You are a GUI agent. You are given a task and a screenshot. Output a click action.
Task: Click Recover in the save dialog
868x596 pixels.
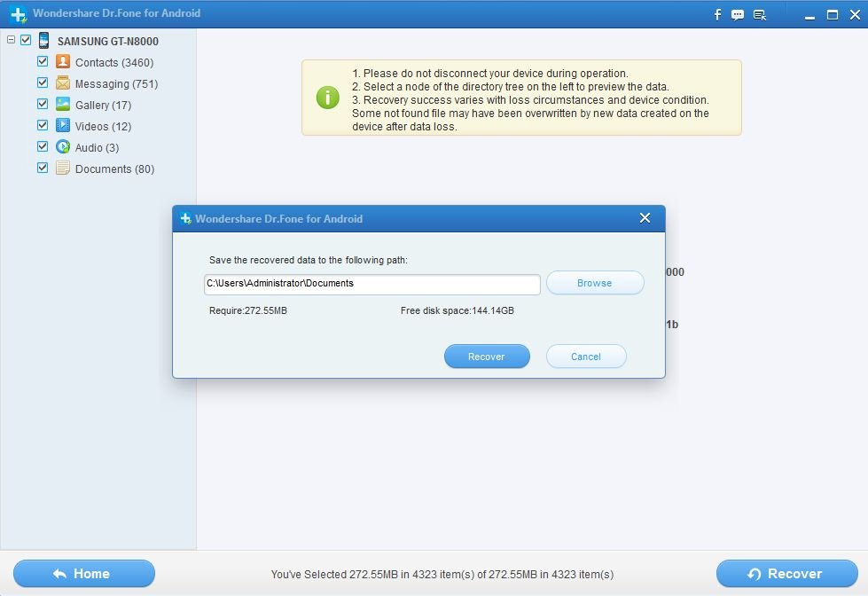[x=487, y=357]
